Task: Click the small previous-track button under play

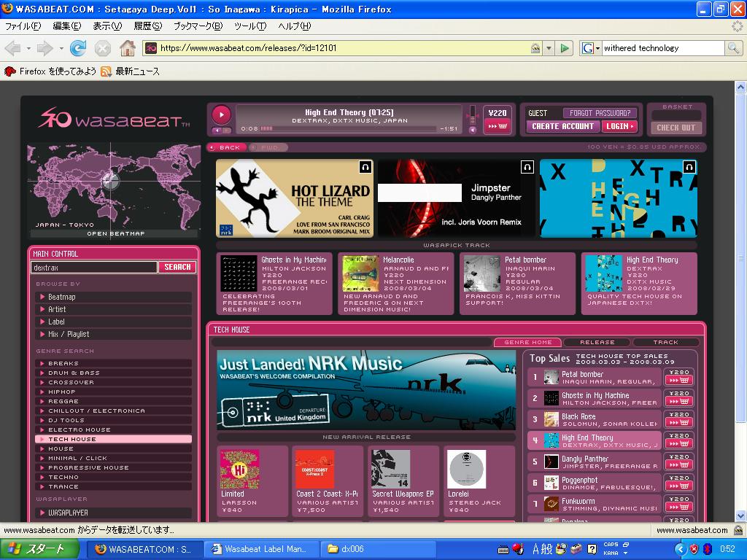Action: (217, 131)
